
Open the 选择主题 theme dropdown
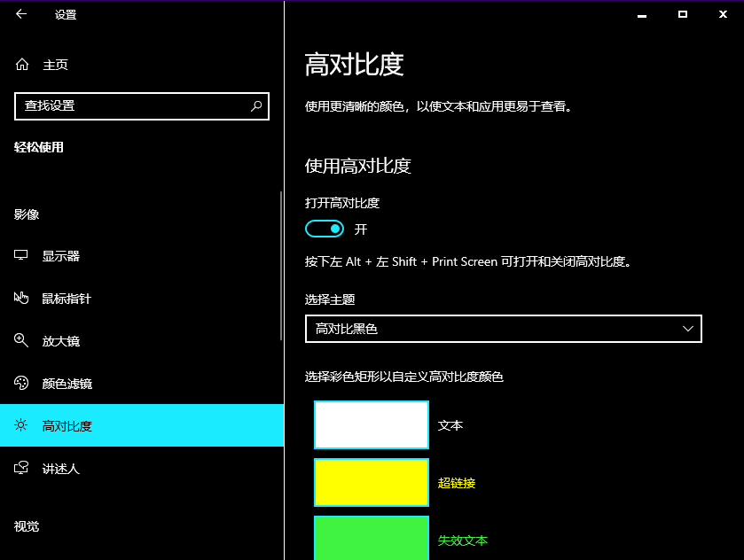coord(504,329)
